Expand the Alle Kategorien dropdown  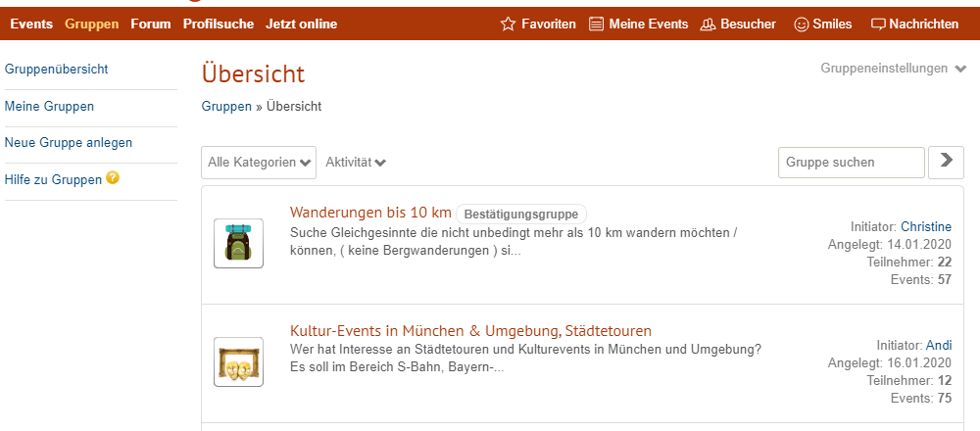tap(260, 162)
